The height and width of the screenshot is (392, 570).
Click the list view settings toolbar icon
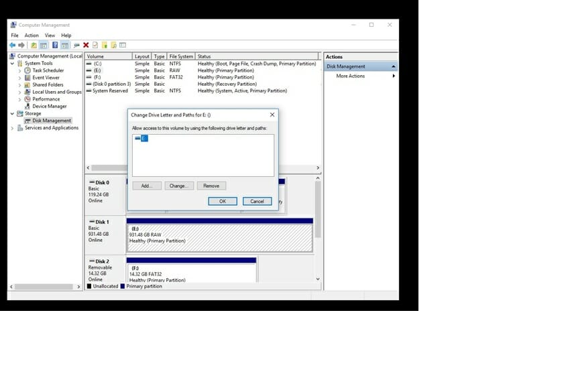click(123, 45)
